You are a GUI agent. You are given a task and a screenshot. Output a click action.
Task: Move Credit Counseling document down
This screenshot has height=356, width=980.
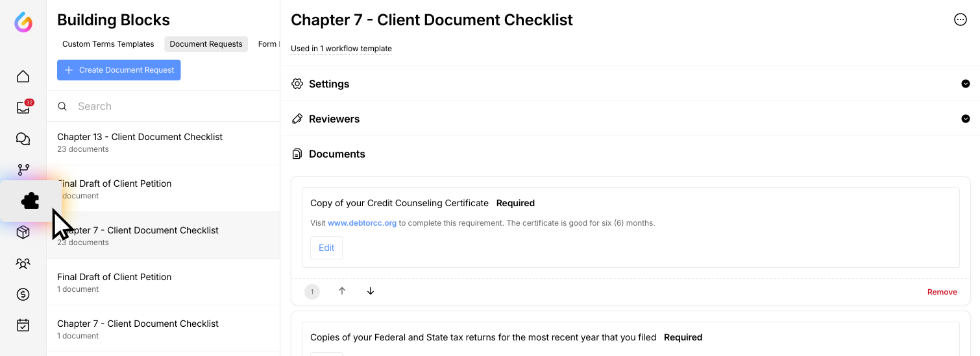(x=371, y=291)
